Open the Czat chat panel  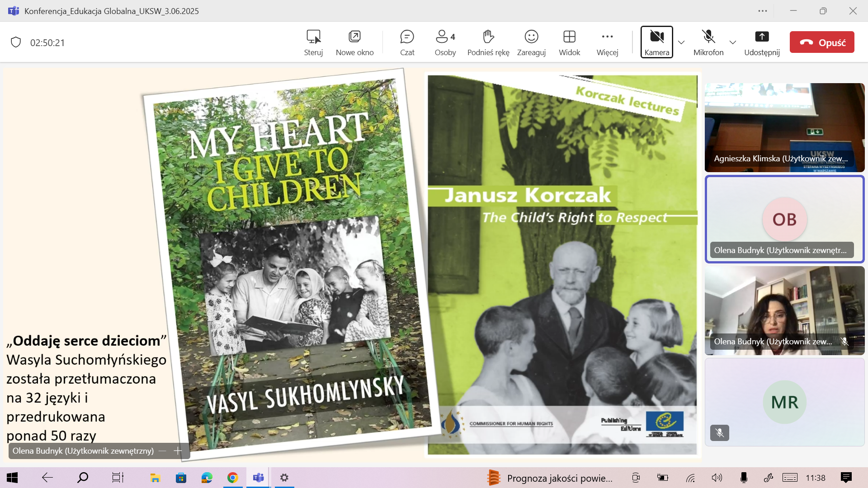click(x=407, y=42)
